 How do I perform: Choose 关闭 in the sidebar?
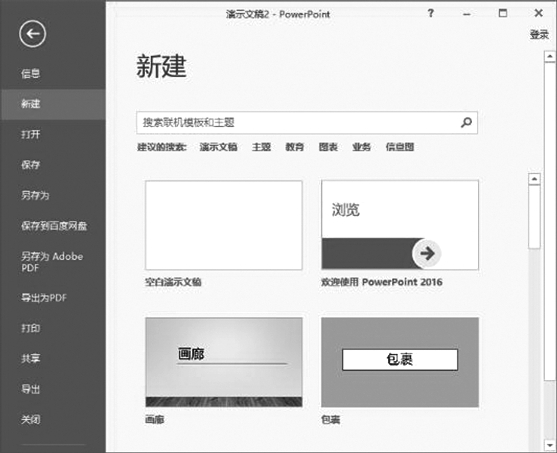[x=31, y=420]
